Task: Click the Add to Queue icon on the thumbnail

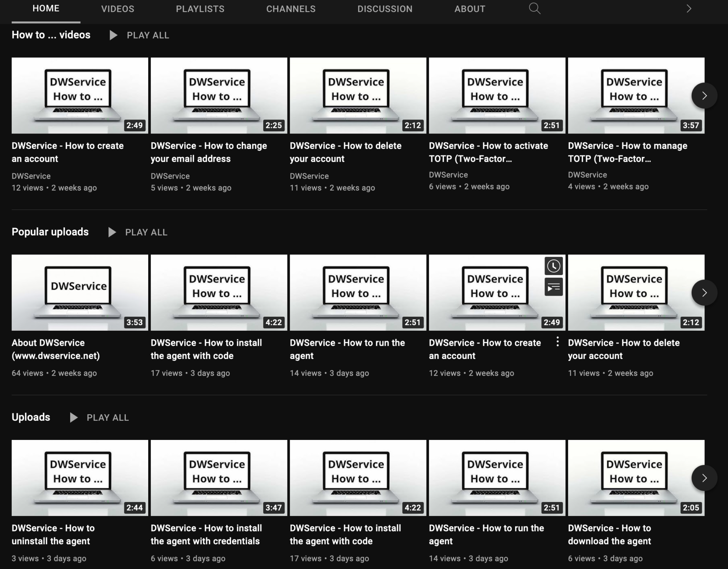Action: (x=553, y=287)
